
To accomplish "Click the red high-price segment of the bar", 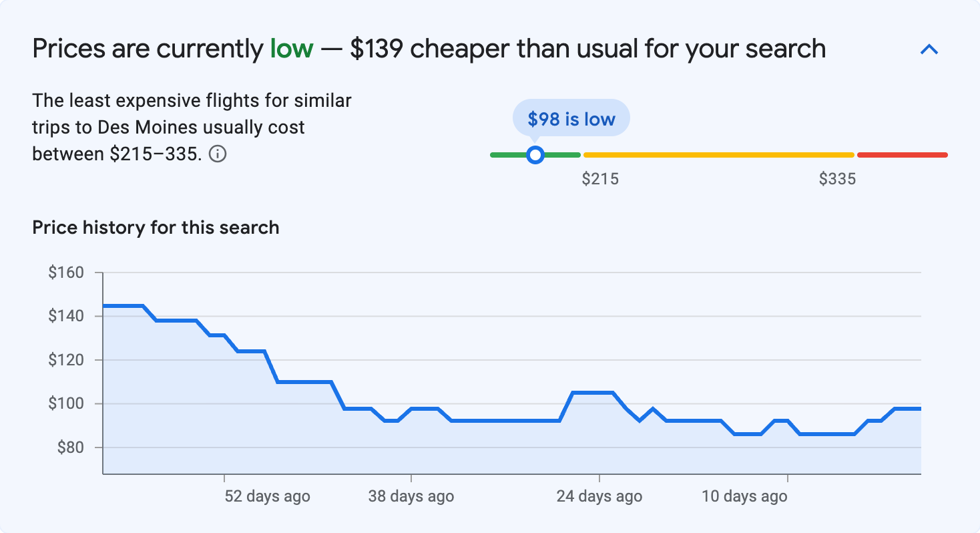I will 901,154.
